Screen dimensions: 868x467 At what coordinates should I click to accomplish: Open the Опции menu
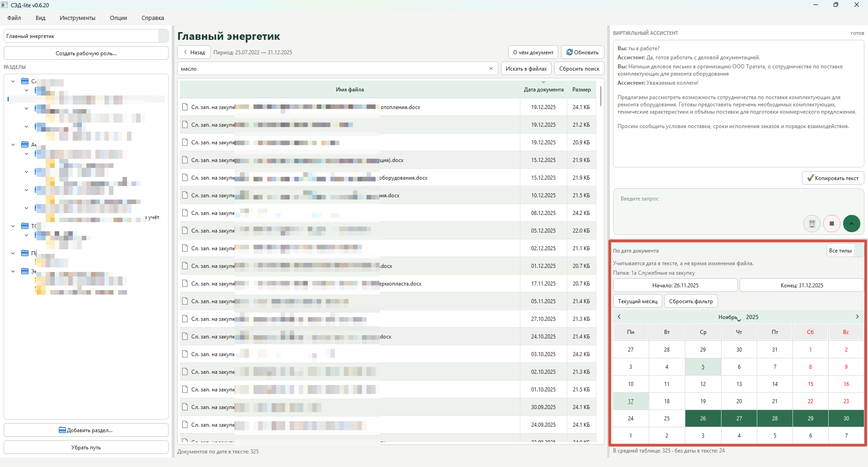[118, 18]
